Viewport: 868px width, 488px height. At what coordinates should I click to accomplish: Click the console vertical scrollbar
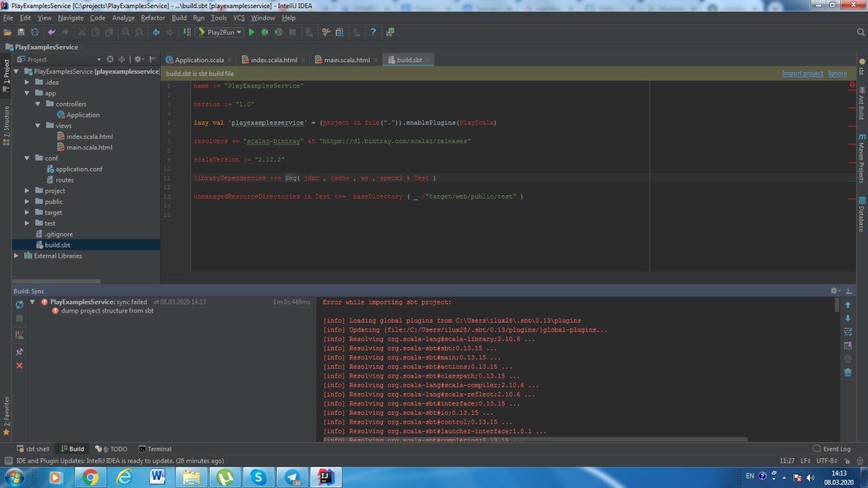pyautogui.click(x=836, y=304)
